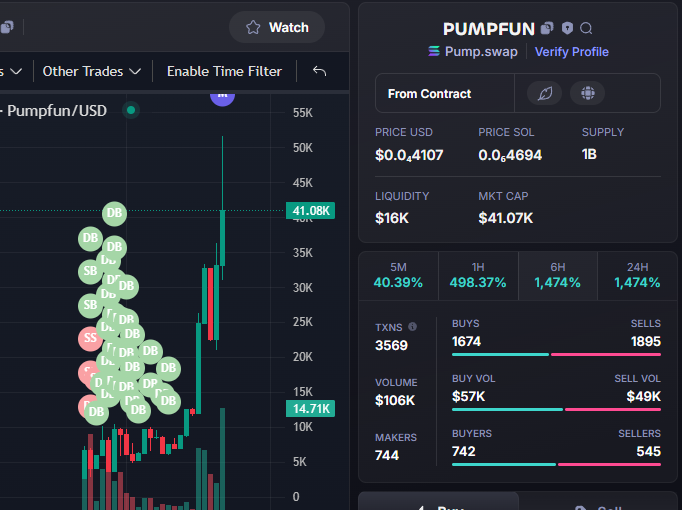Click the PUMPFUN token name heading
Screen dimensions: 682x510
pos(489,29)
